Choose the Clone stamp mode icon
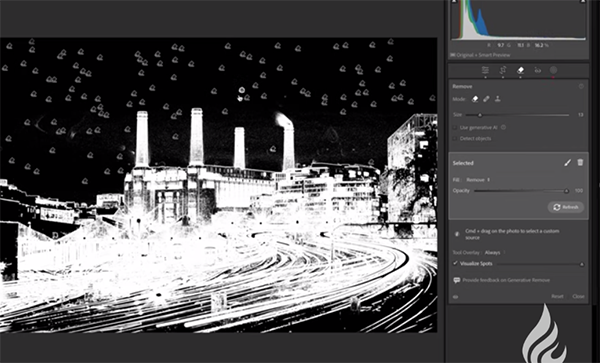600x363 pixels. point(497,99)
